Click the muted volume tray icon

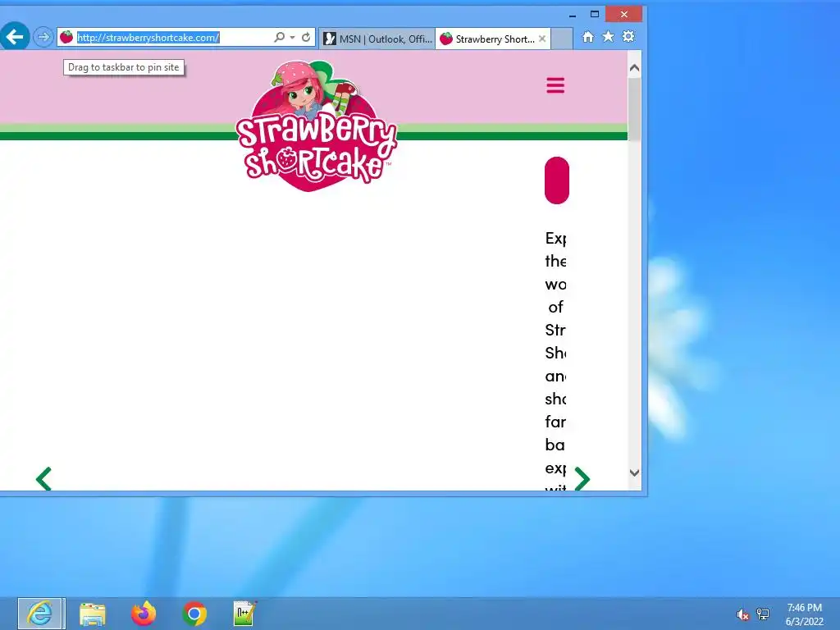[x=742, y=614]
